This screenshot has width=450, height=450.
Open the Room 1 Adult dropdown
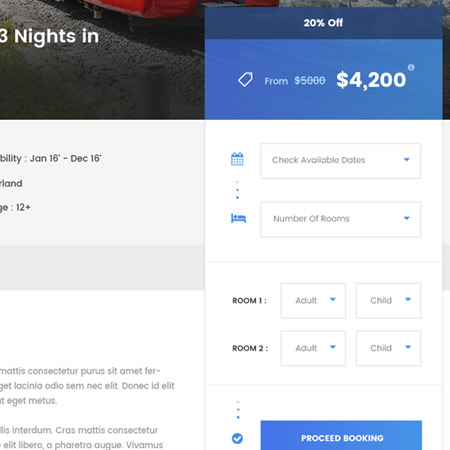click(x=313, y=301)
